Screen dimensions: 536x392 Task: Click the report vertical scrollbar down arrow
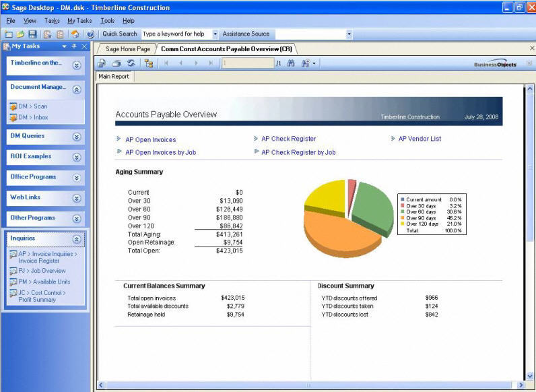[530, 375]
